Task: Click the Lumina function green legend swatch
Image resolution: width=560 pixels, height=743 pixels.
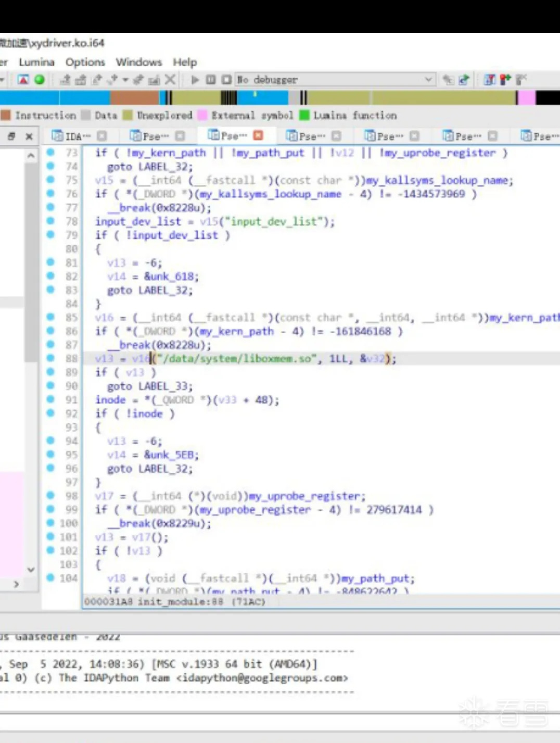Action: point(304,115)
